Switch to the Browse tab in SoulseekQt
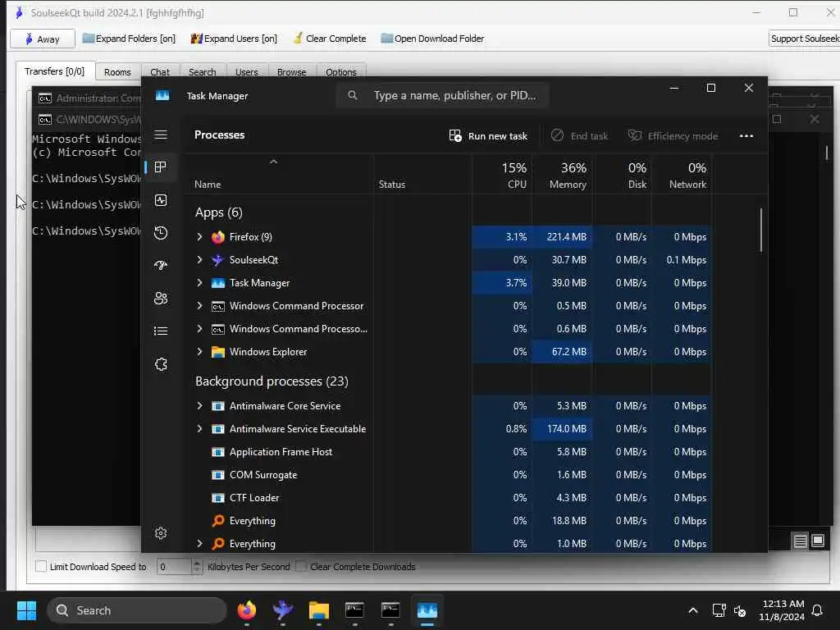840x630 pixels. [291, 72]
